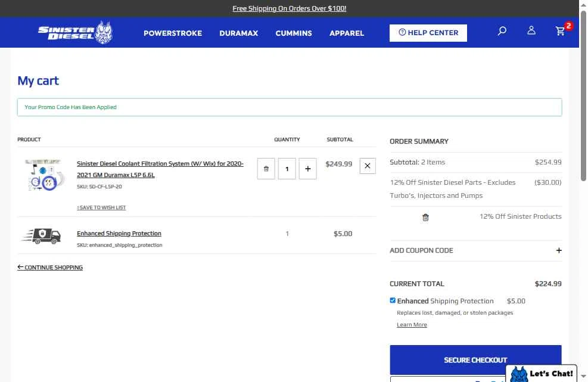Open the Cummins menu

[294, 33]
